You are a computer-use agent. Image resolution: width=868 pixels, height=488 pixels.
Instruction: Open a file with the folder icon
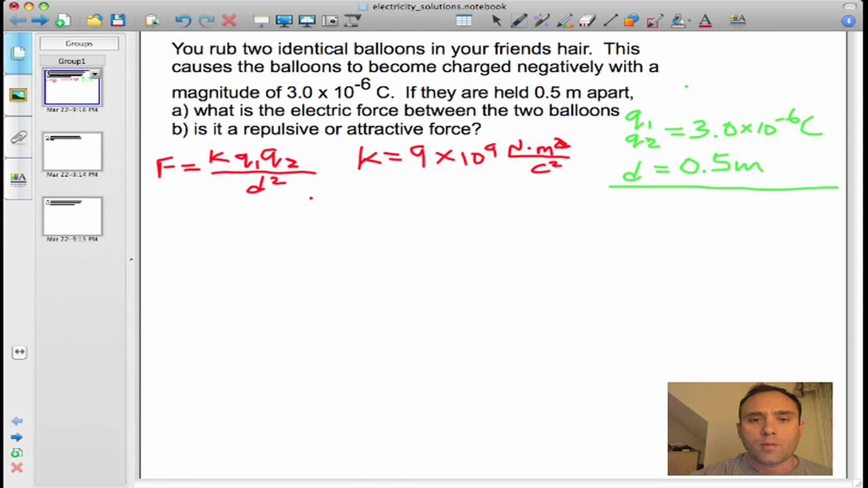[94, 20]
